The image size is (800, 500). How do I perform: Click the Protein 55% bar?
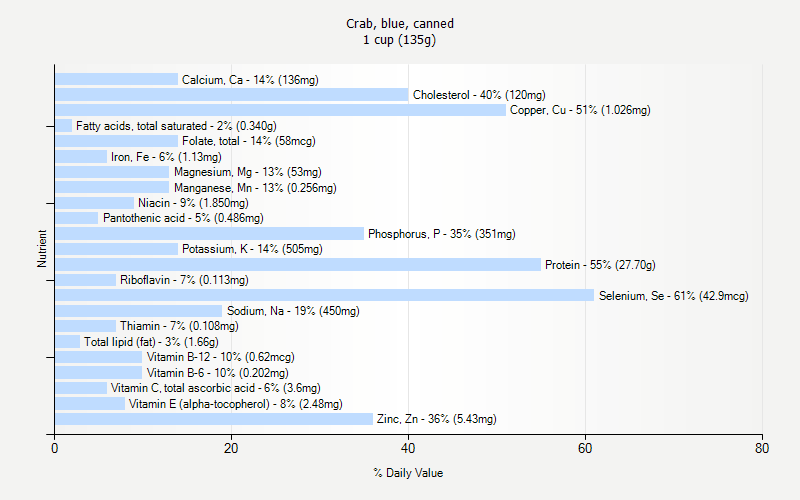tap(298, 264)
